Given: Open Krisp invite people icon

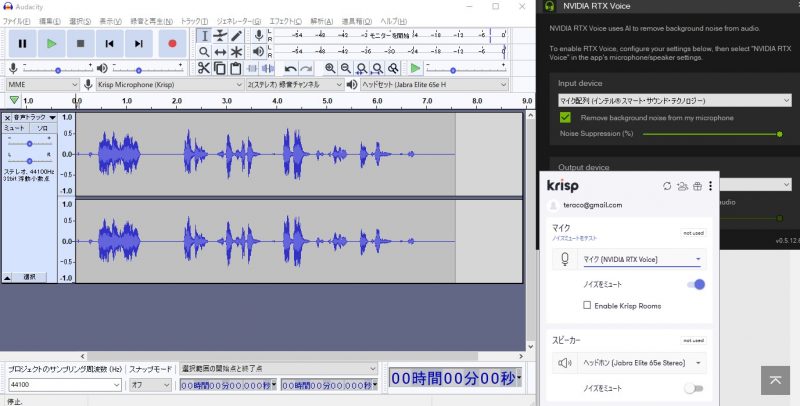Looking at the screenshot, I should (x=682, y=186).
